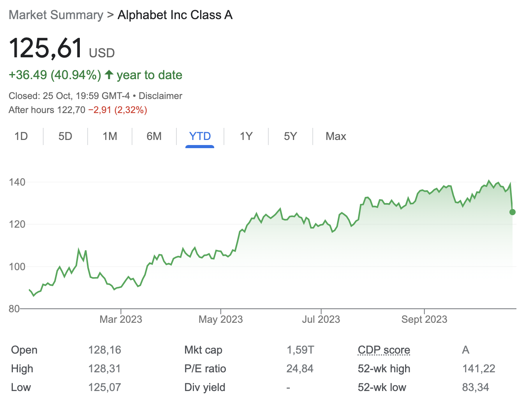
Task: Select the 1M chart range
Action: [x=110, y=136]
